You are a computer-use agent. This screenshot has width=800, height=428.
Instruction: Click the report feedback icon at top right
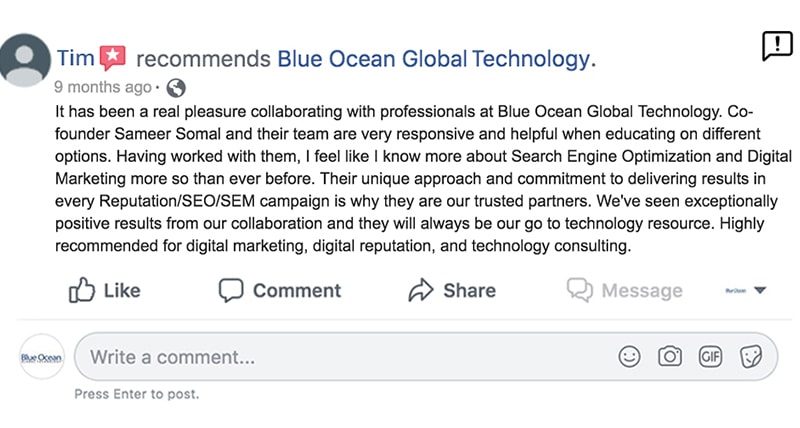(777, 46)
